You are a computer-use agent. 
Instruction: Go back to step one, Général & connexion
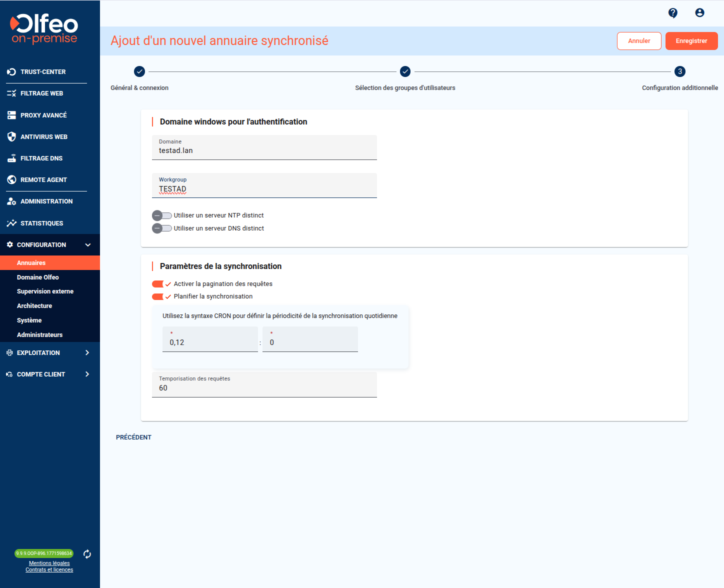point(139,72)
